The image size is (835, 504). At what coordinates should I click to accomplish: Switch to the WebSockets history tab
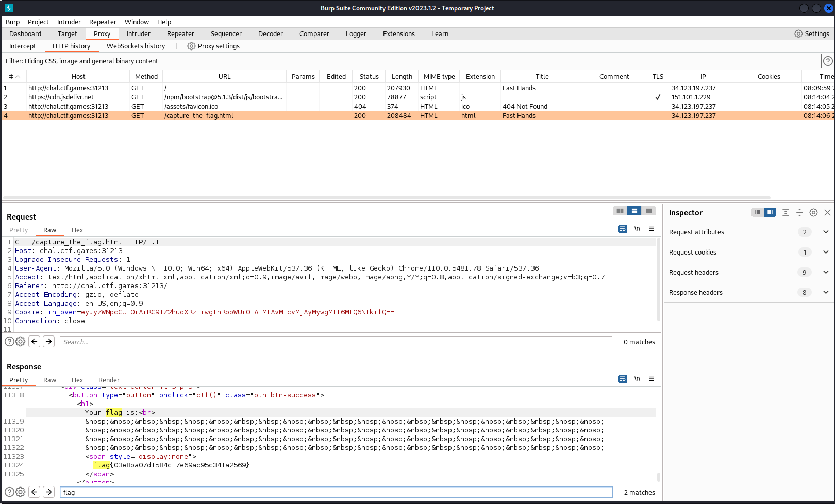coord(136,46)
